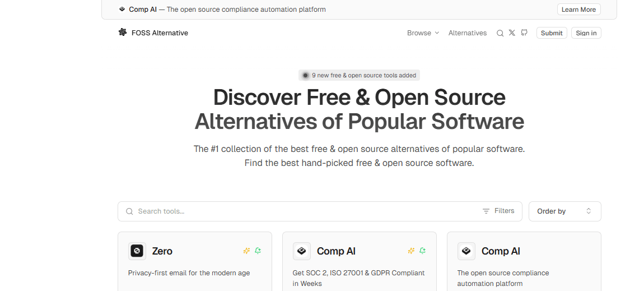Image resolution: width=644 pixels, height=291 pixels.
Task: Click the bell icon on Comp AI card
Action: click(422, 251)
